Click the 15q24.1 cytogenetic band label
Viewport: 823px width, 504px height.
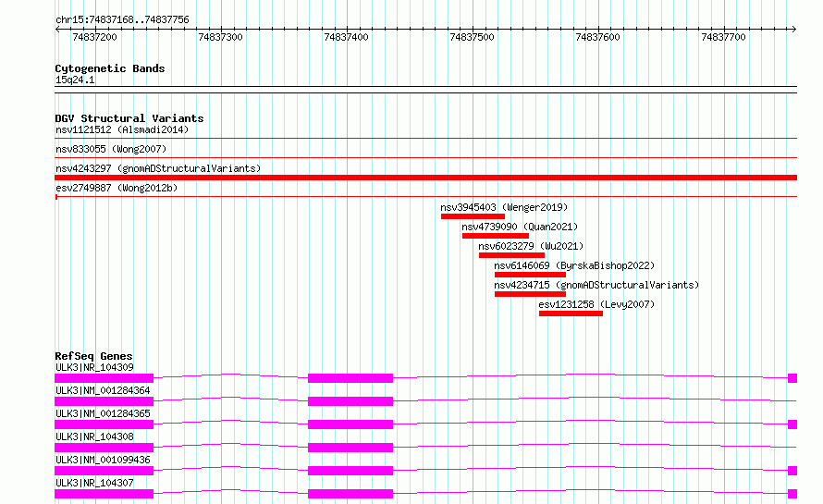pos(75,80)
